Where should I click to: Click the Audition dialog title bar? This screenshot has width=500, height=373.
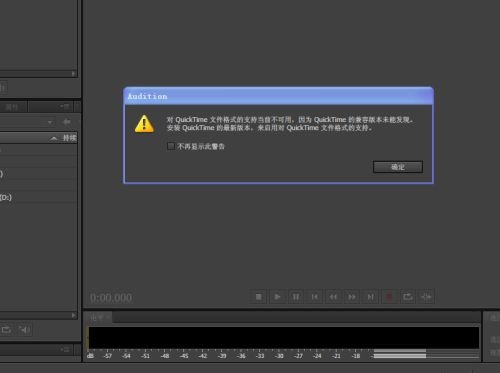[x=278, y=96]
